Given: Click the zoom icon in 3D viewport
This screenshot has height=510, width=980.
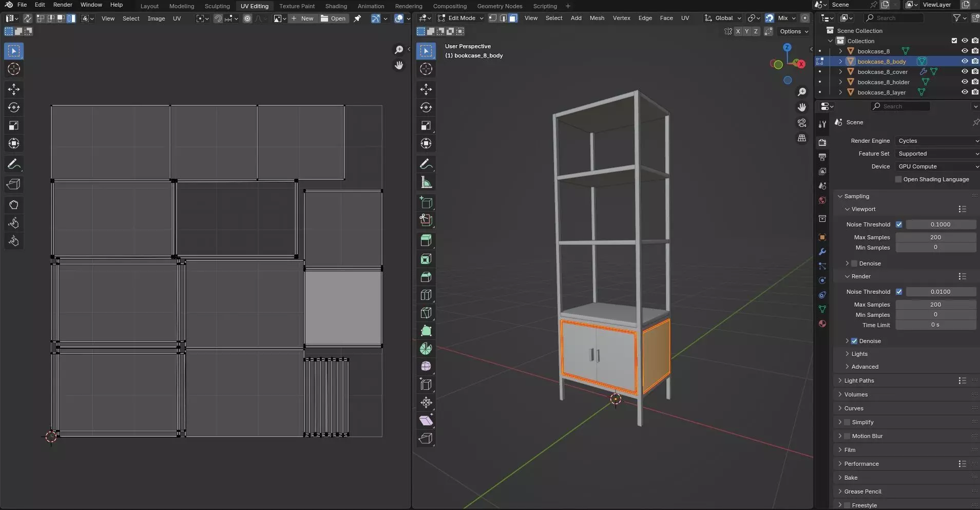Looking at the screenshot, I should [802, 92].
